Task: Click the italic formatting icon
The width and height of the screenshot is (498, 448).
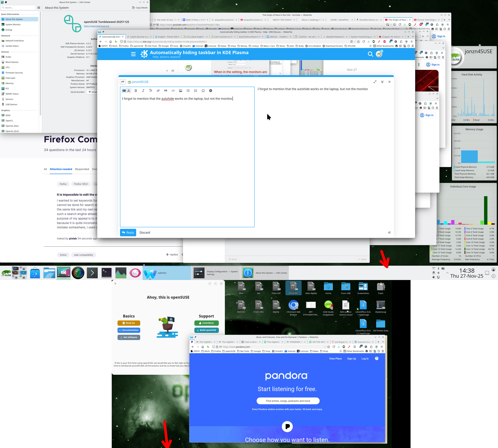Action: [143, 91]
